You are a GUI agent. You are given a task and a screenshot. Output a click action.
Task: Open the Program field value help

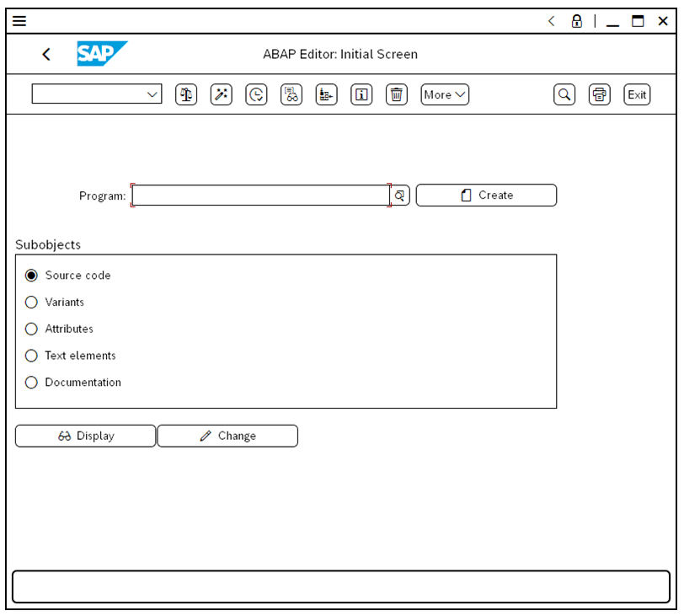click(401, 196)
